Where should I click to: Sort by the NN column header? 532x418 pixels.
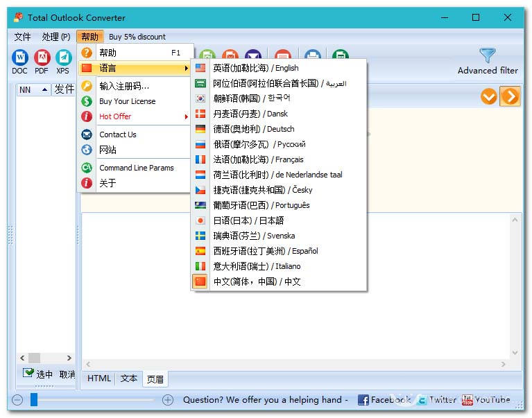click(33, 90)
